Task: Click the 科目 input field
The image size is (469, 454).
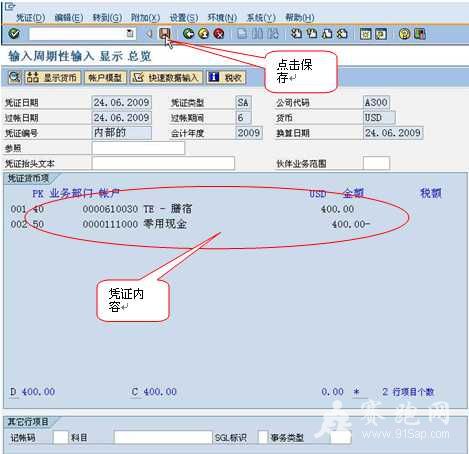Action: [163, 437]
